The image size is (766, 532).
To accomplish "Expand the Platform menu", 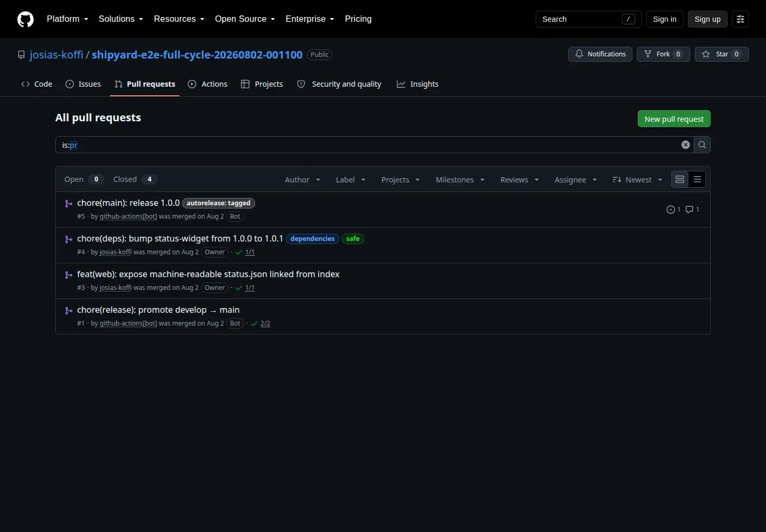I will (x=68, y=19).
